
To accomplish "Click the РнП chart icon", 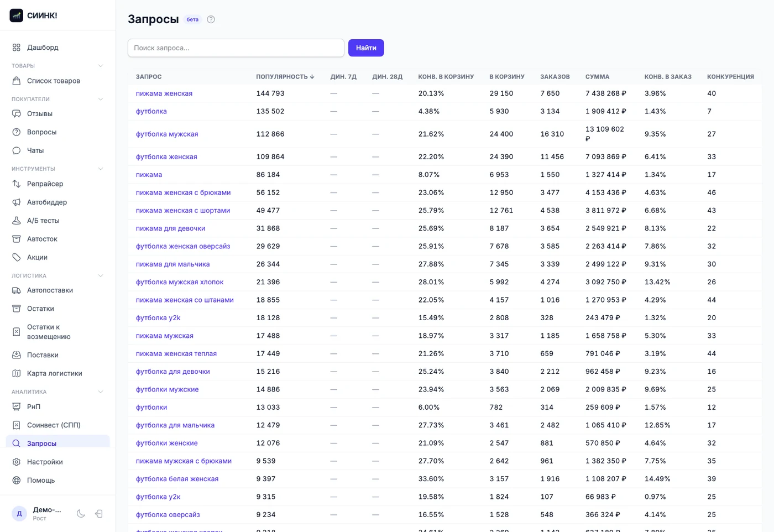I will pyautogui.click(x=17, y=406).
